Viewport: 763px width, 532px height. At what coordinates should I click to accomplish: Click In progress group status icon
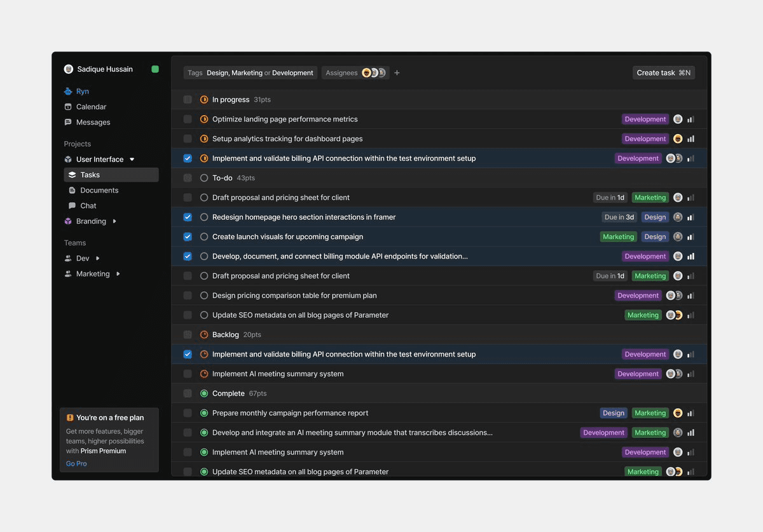(x=204, y=100)
